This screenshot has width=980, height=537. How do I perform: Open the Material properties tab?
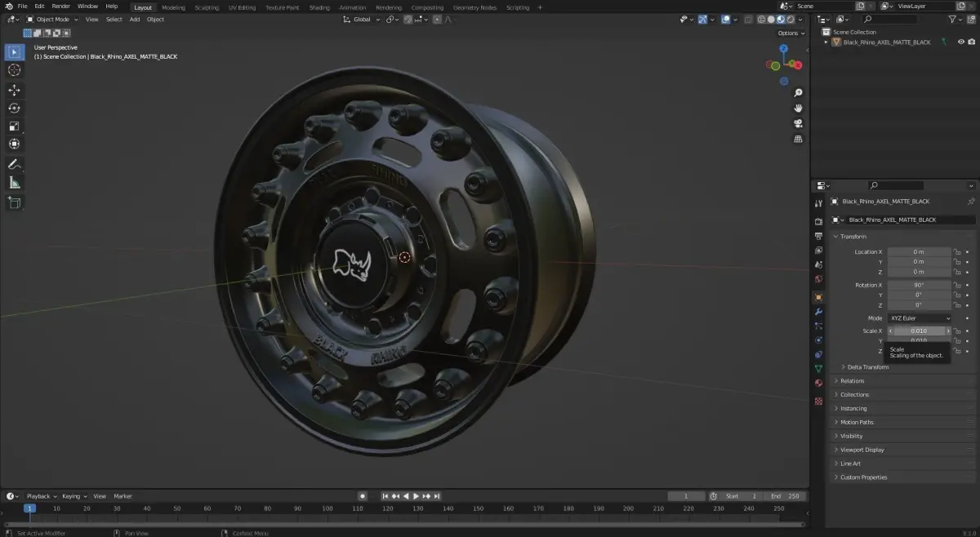[818, 384]
